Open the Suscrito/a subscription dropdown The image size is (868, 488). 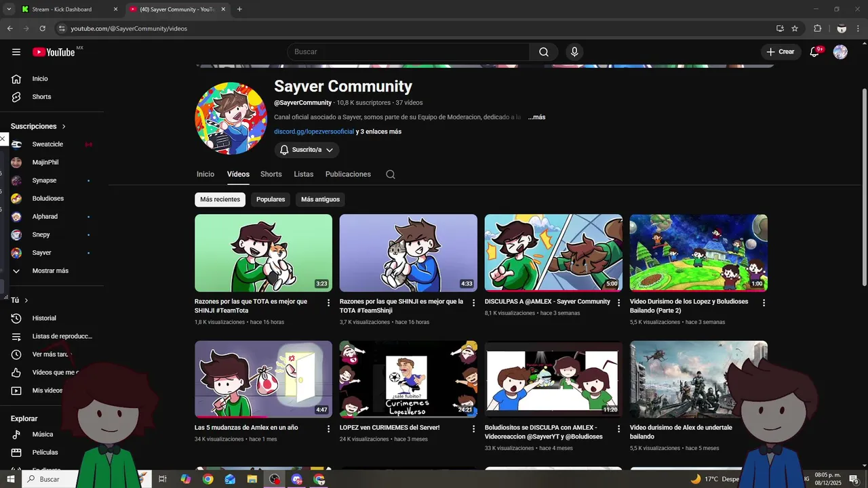tap(307, 150)
